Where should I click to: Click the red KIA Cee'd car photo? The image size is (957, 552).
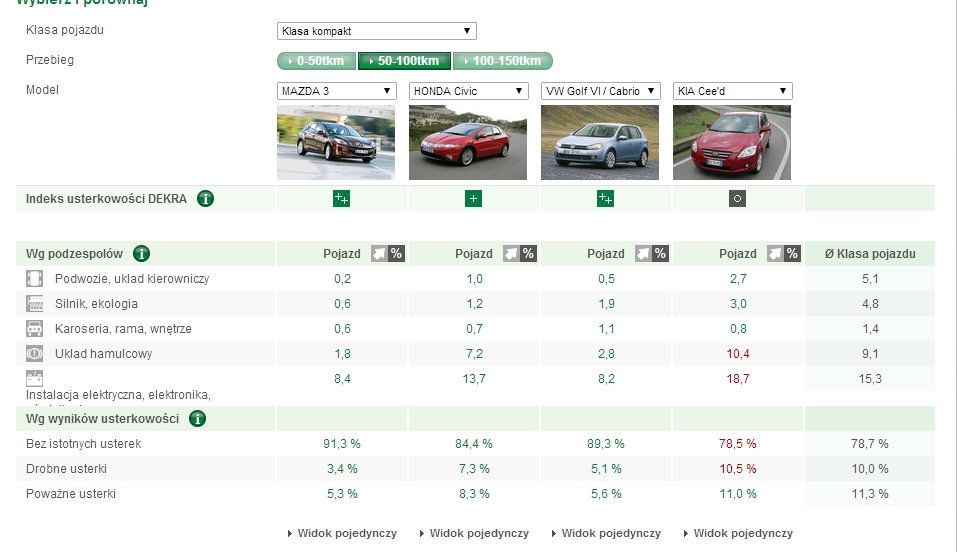pyautogui.click(x=732, y=142)
